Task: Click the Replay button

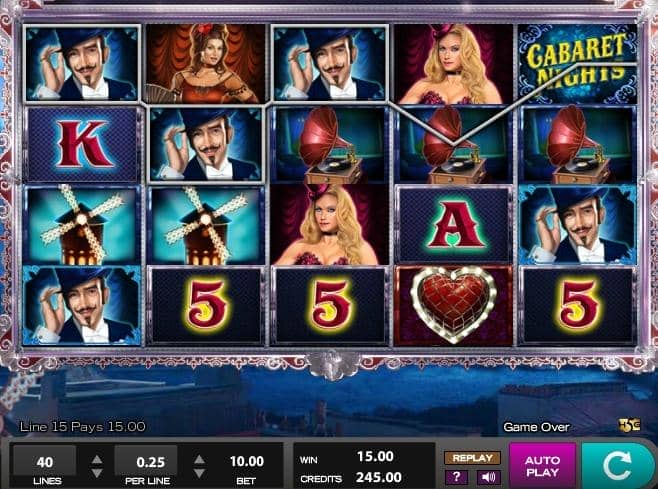Action: tap(473, 458)
